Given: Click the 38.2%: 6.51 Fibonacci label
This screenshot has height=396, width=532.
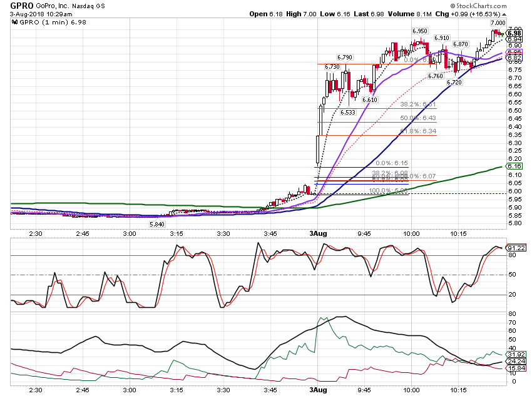Looking at the screenshot, I should pos(418,104).
